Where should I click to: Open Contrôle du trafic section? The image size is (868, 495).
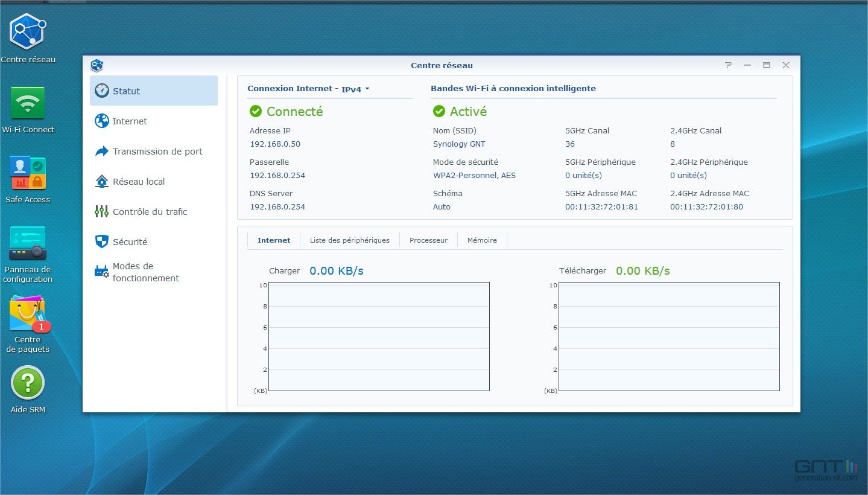pyautogui.click(x=150, y=212)
